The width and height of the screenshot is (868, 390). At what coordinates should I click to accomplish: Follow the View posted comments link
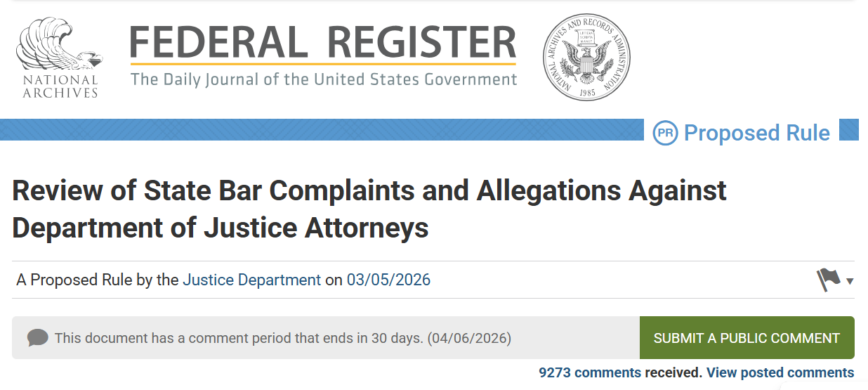click(x=780, y=372)
